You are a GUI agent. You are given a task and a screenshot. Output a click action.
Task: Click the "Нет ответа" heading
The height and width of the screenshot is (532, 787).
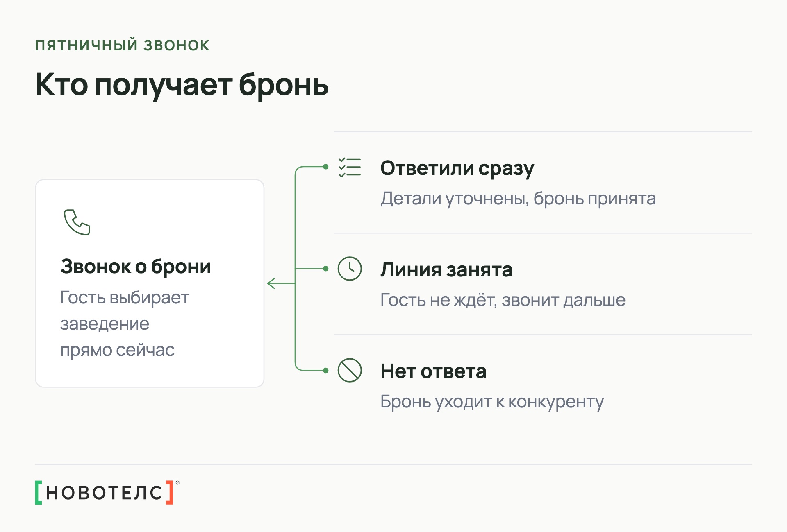(x=433, y=371)
